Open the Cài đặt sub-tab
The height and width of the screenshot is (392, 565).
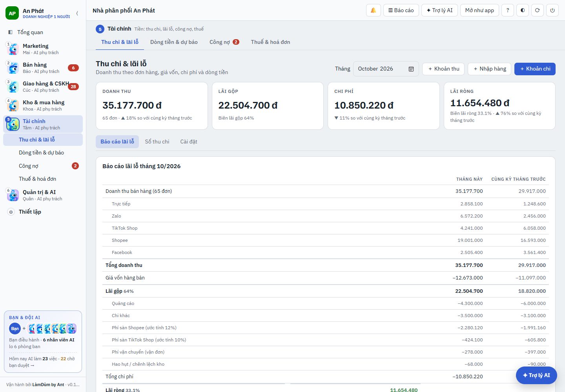point(189,142)
